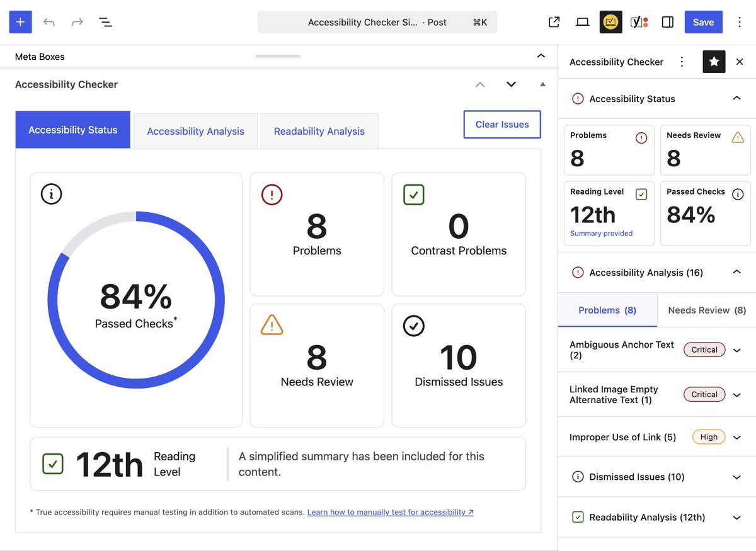Expand Linked Image Empty Alternative Text issue
756x551 pixels.
click(736, 395)
